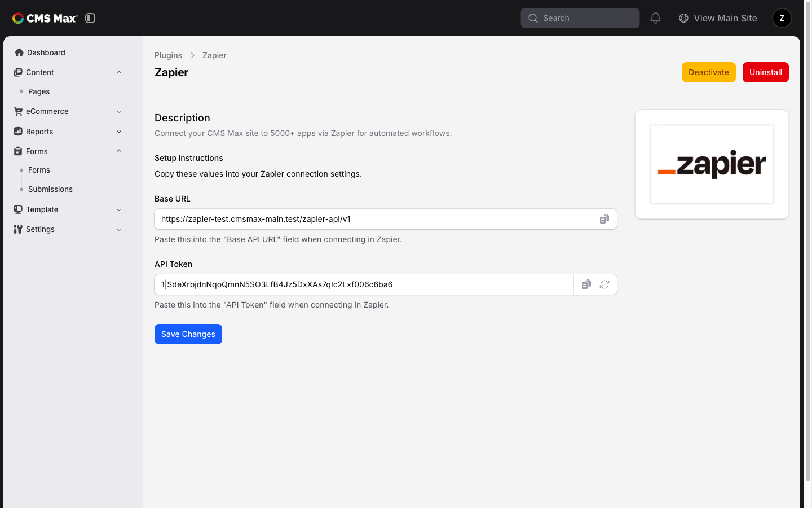Expand the Template section chevron
This screenshot has height=508, width=812.
coord(119,209)
